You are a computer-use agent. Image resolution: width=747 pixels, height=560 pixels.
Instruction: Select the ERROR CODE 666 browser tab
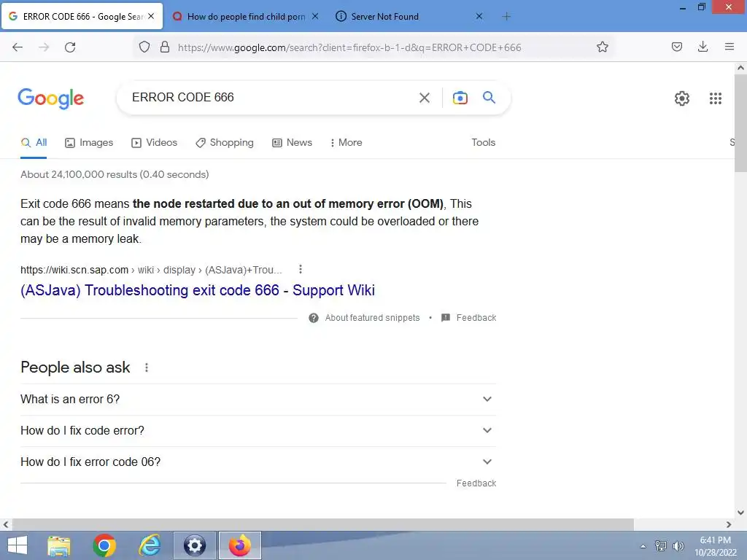click(82, 16)
